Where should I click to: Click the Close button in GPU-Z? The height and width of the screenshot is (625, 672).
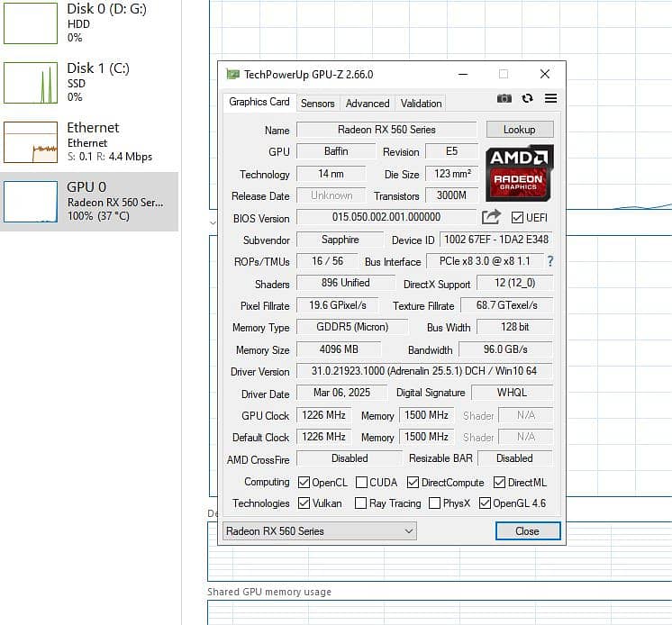point(528,530)
